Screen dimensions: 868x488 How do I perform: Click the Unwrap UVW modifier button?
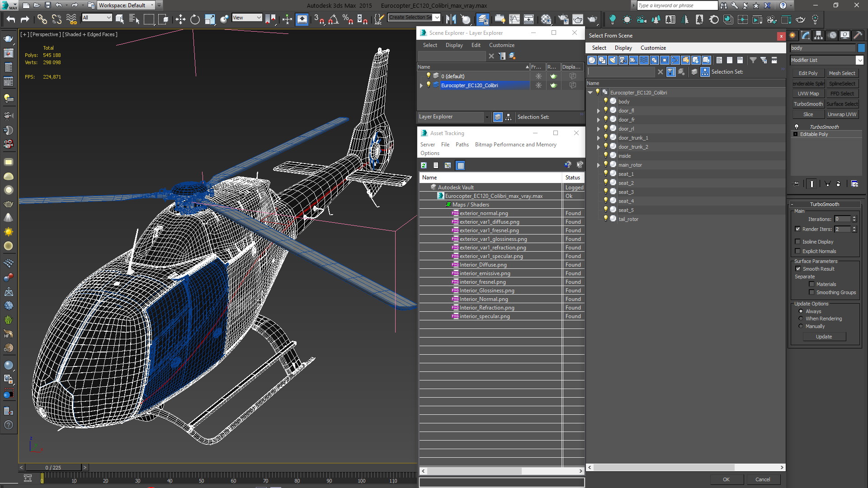[x=842, y=114]
